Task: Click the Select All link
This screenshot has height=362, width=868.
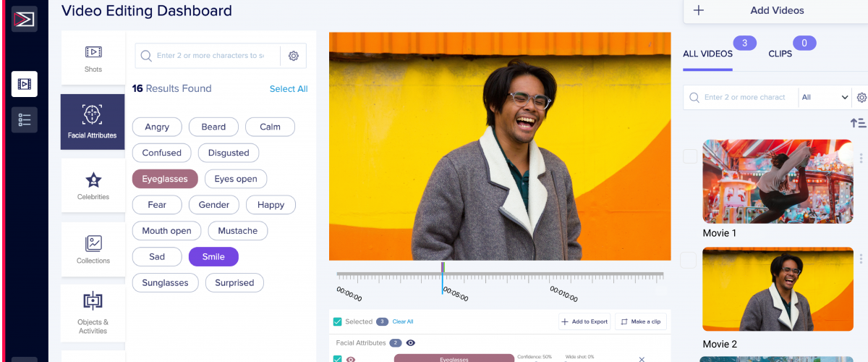Action: coord(289,89)
